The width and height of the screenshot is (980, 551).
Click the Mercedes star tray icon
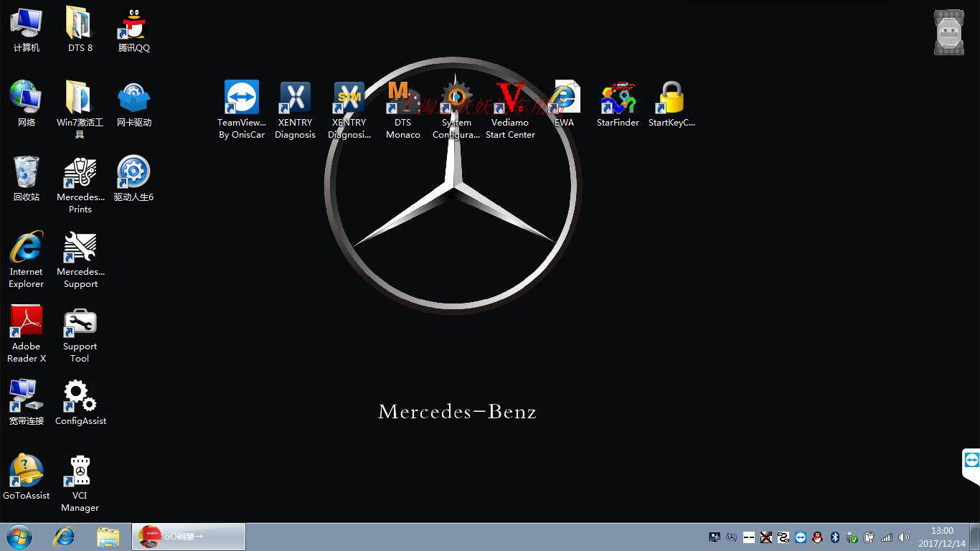(732, 537)
